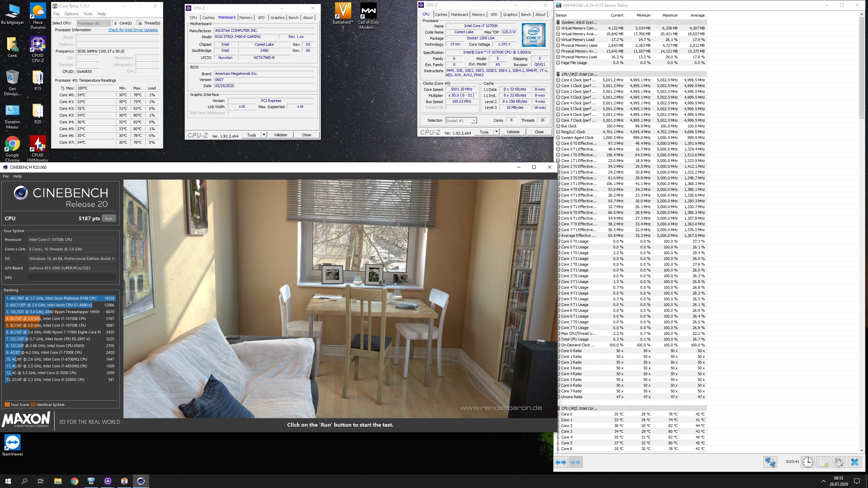Viewport: 868px width, 488px height.
Task: Click HWiNFO Average column header
Action: (693, 15)
